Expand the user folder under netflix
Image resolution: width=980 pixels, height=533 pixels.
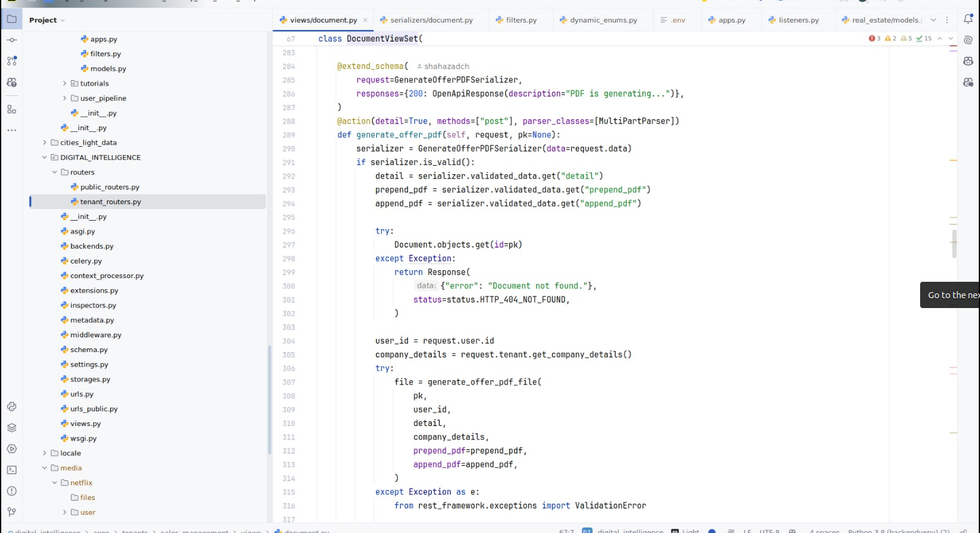click(65, 512)
